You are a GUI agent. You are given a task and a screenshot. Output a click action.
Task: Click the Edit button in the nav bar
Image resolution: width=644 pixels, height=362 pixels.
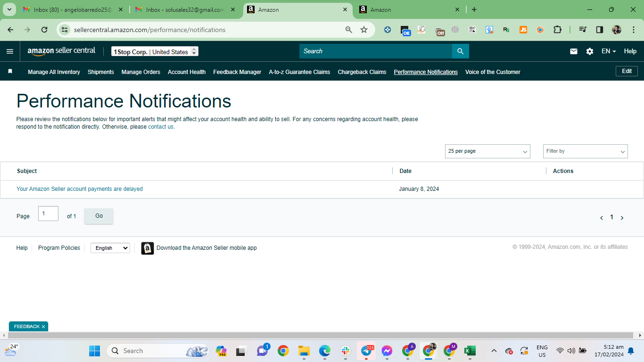click(627, 71)
